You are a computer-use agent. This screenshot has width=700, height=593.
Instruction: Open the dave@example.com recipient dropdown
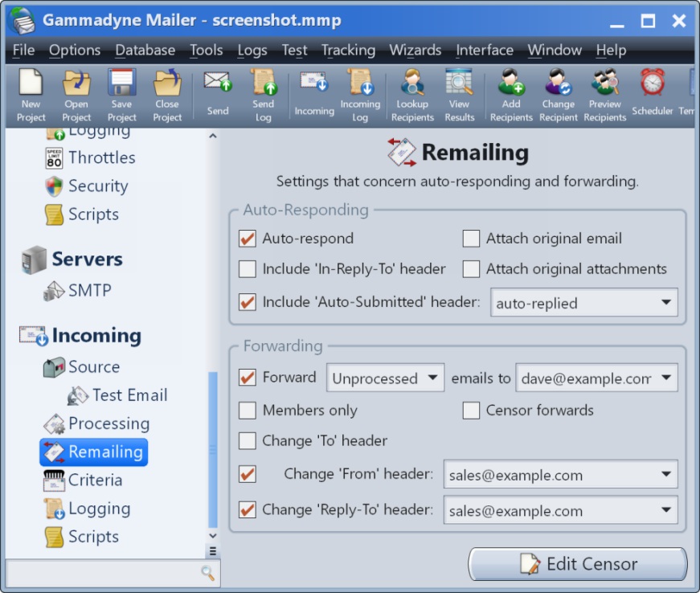[596, 378]
